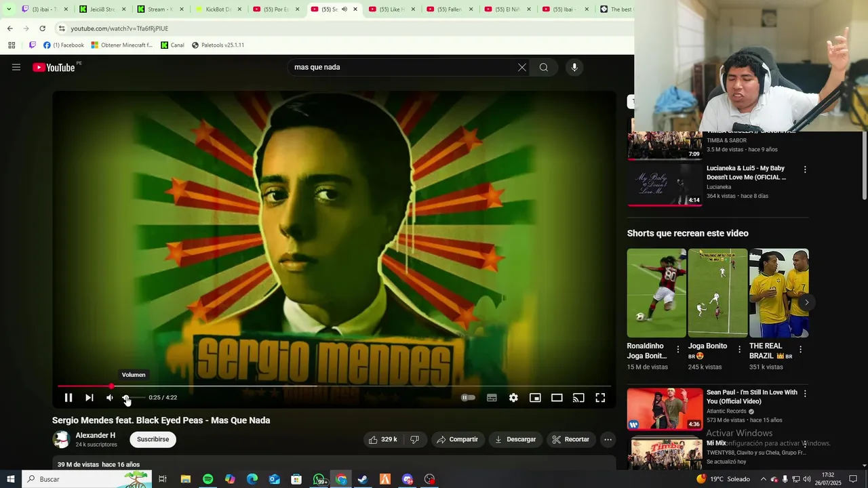Skip to the next video
The image size is (868, 488).
pyautogui.click(x=89, y=398)
